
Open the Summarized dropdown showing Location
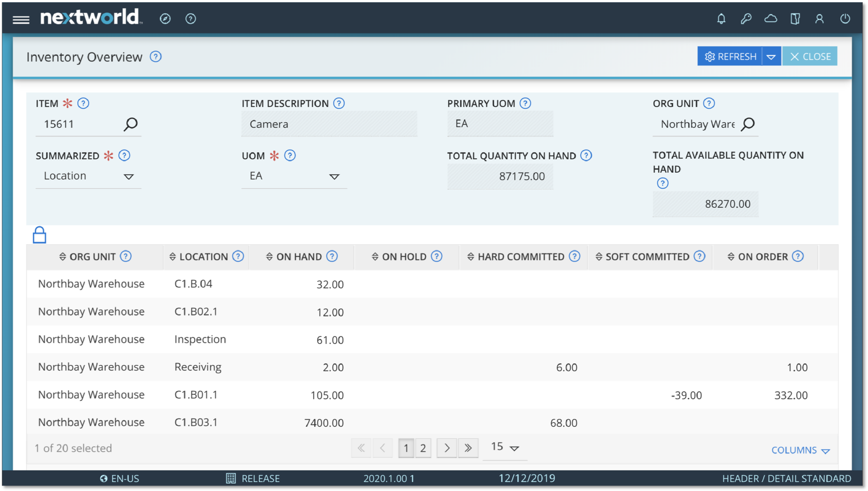(x=129, y=176)
